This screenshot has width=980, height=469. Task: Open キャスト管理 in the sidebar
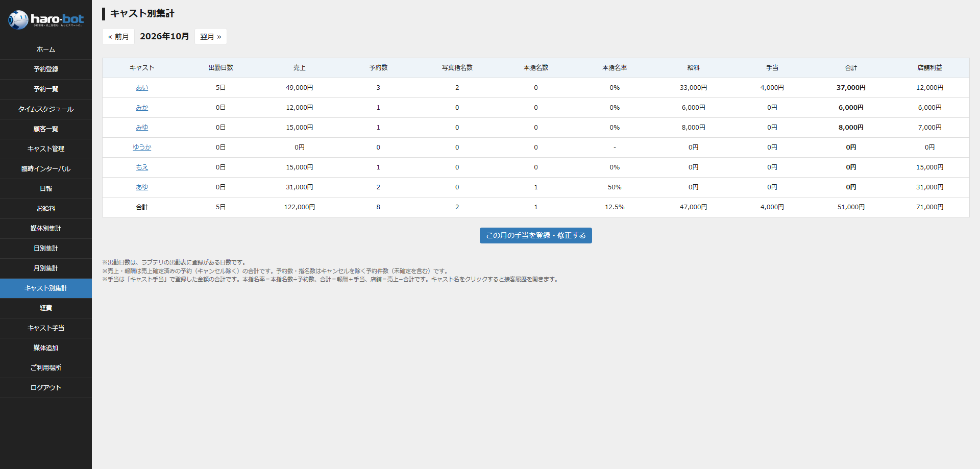pos(46,149)
